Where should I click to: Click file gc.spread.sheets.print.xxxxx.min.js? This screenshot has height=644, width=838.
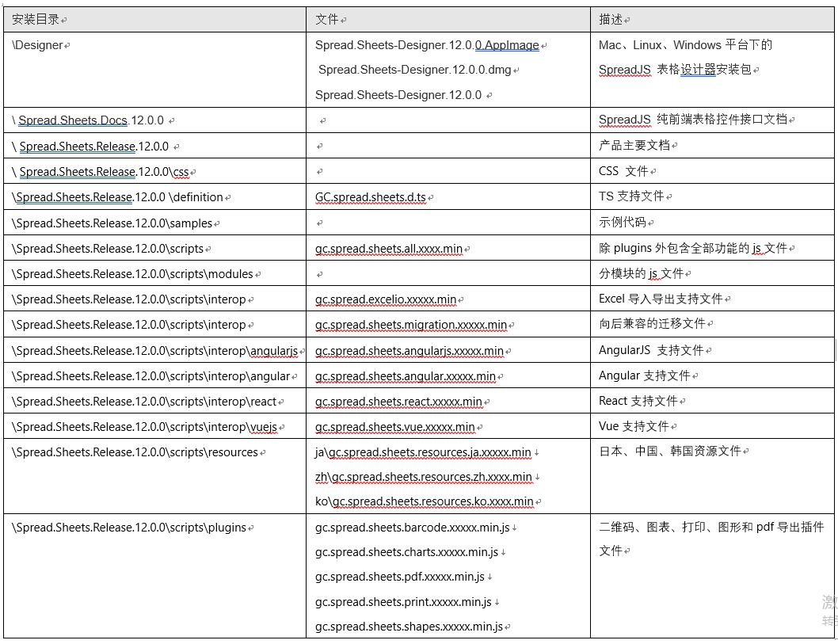(x=403, y=602)
